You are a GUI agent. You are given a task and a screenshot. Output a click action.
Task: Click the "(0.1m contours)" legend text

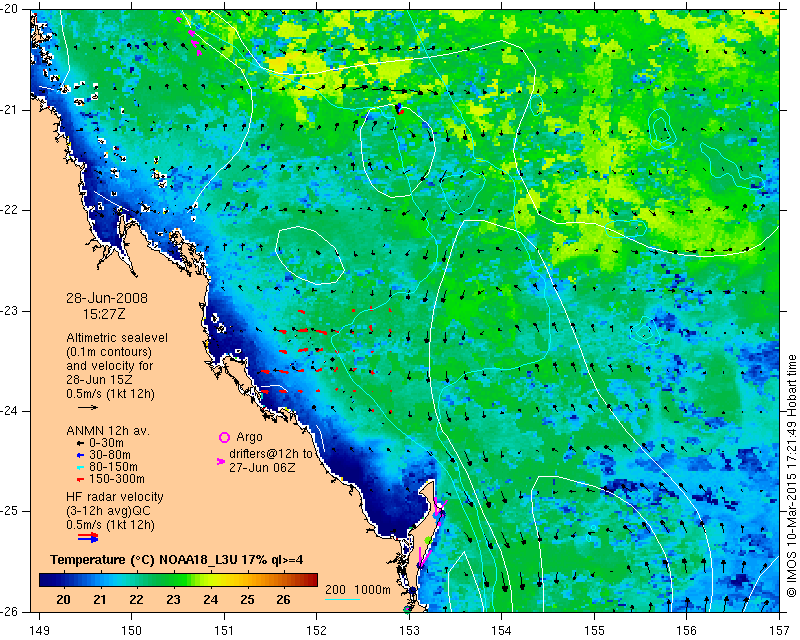coord(109,352)
